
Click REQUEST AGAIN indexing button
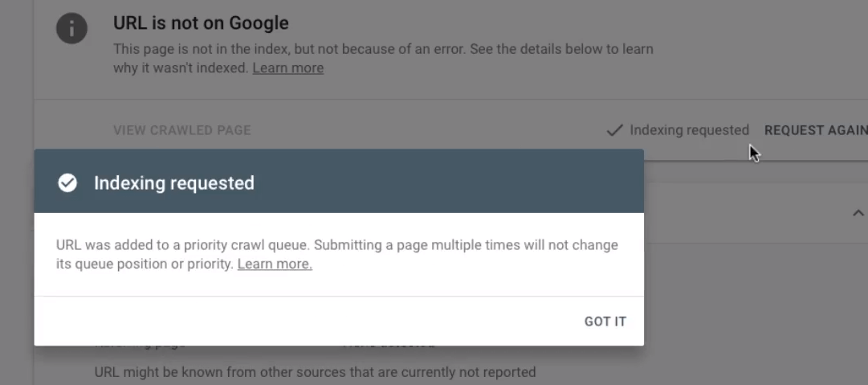tap(816, 130)
